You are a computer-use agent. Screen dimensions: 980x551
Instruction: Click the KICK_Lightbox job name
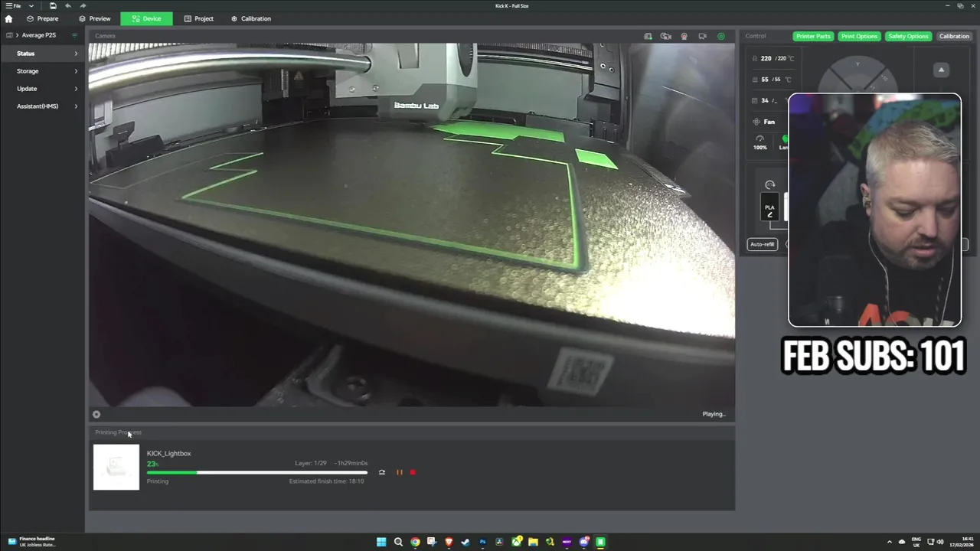(169, 454)
